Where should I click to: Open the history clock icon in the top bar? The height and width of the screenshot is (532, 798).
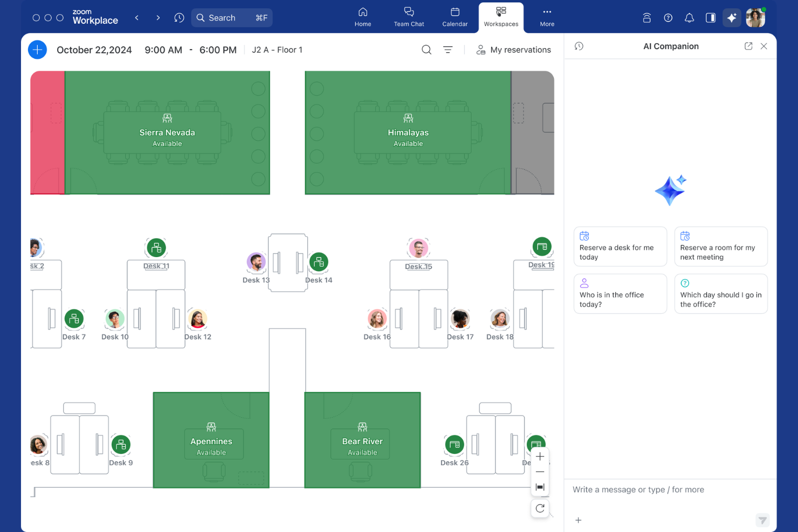[x=179, y=18]
